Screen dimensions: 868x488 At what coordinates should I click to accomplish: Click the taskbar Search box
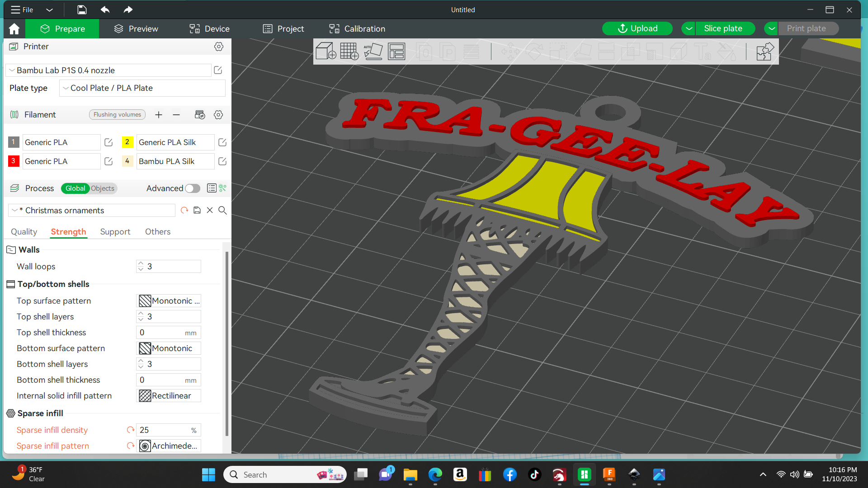click(x=285, y=474)
